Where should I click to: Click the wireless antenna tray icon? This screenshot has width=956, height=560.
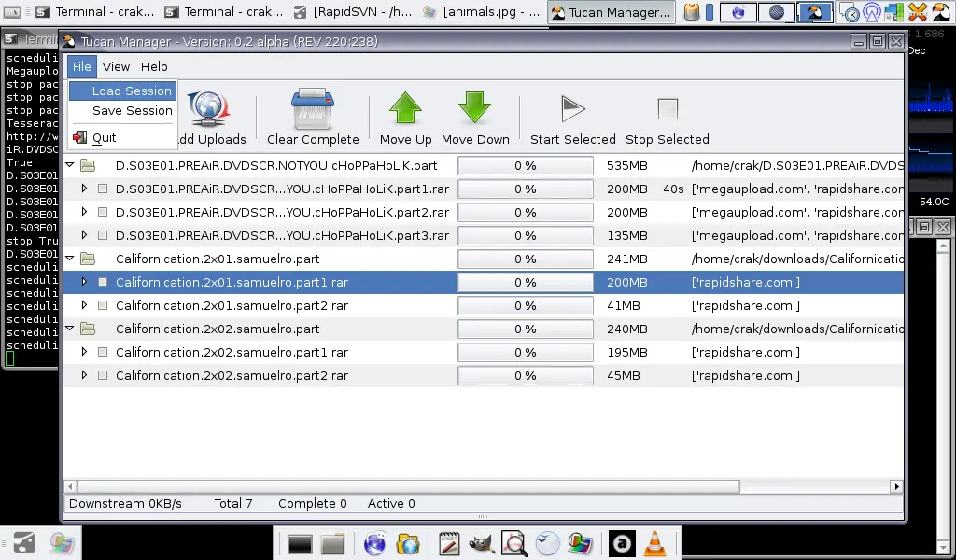pyautogui.click(x=872, y=11)
